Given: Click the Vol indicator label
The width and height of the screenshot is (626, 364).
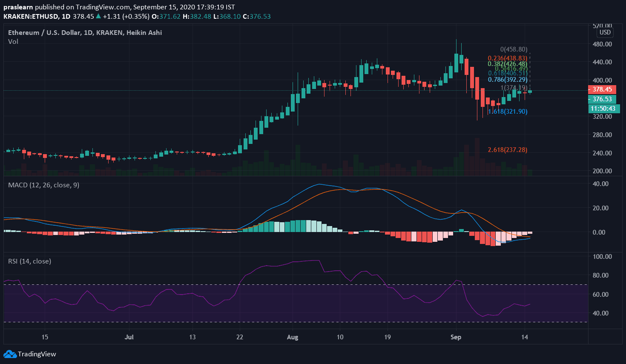Looking at the screenshot, I should tap(13, 41).
